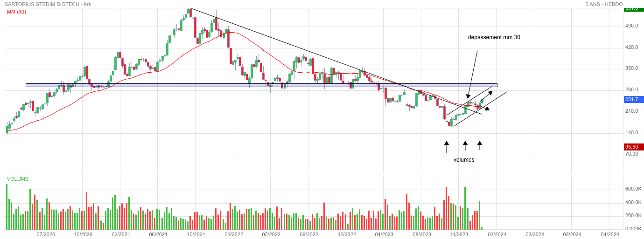
Task: Click the 5 ANS - HEBDO period label
Action: (604, 4)
